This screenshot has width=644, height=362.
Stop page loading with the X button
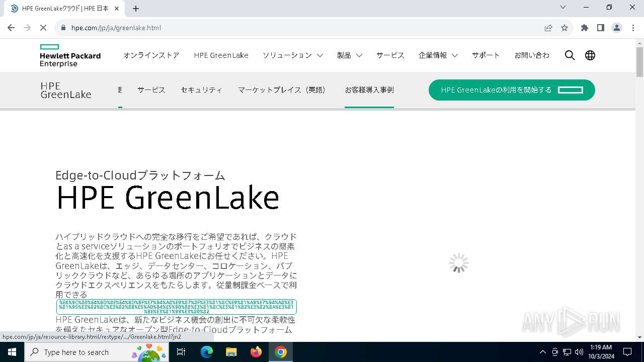click(44, 28)
